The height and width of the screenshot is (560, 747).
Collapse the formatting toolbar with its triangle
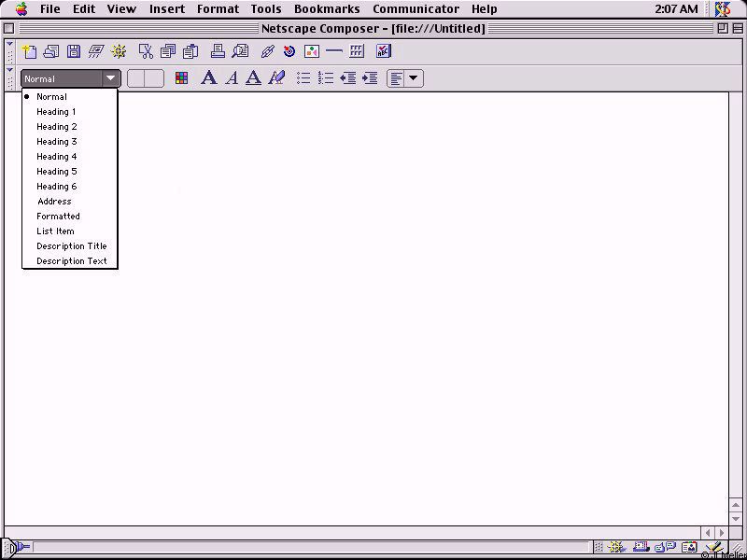pyautogui.click(x=9, y=71)
